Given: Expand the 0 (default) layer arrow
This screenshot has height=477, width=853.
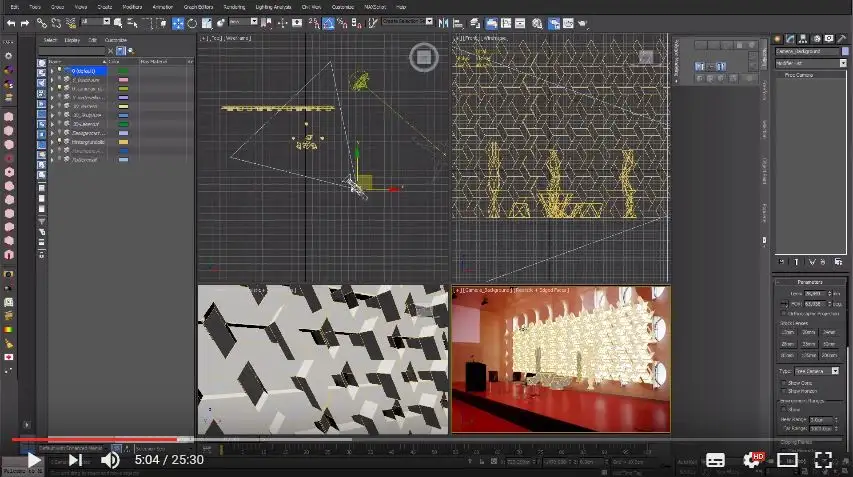Looking at the screenshot, I should [x=52, y=71].
